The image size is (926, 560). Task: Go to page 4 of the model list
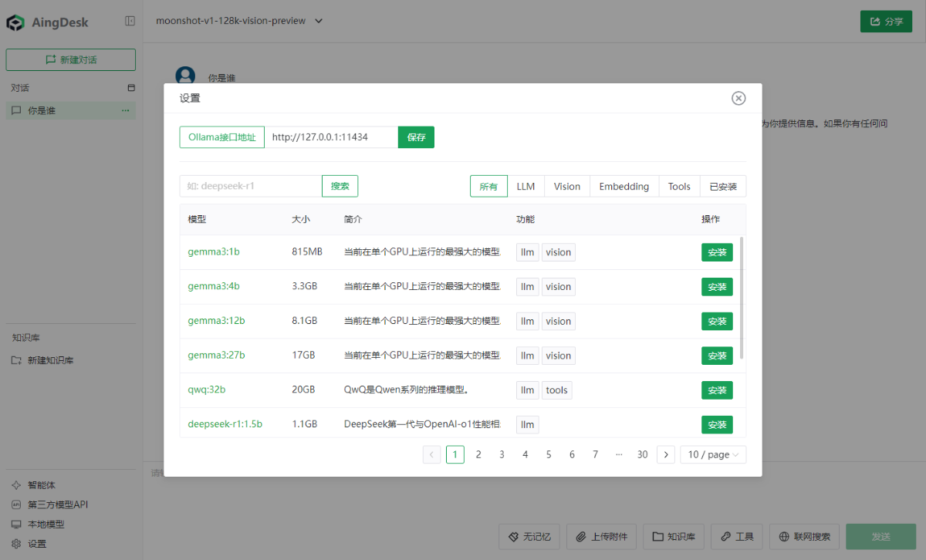(x=526, y=454)
